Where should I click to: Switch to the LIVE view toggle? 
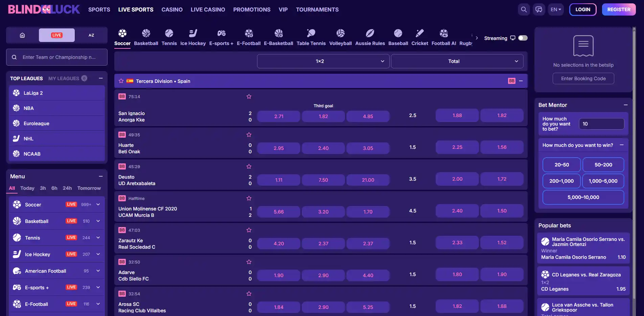click(57, 35)
